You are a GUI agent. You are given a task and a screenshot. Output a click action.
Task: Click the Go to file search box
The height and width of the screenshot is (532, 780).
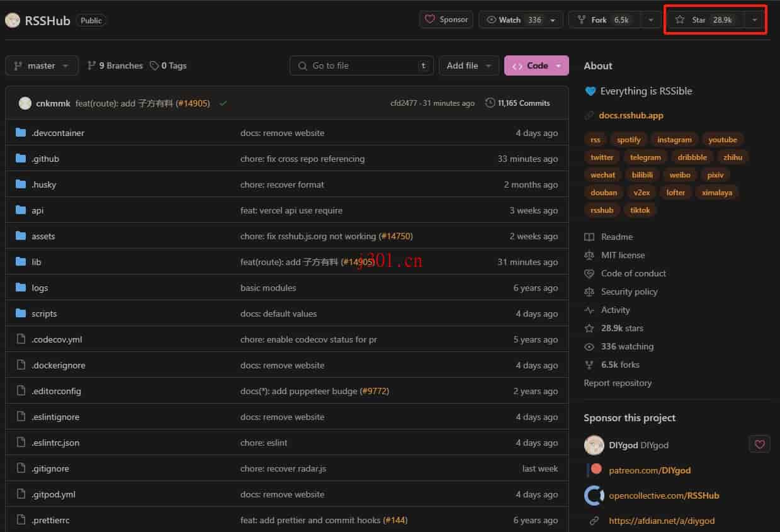pyautogui.click(x=361, y=65)
